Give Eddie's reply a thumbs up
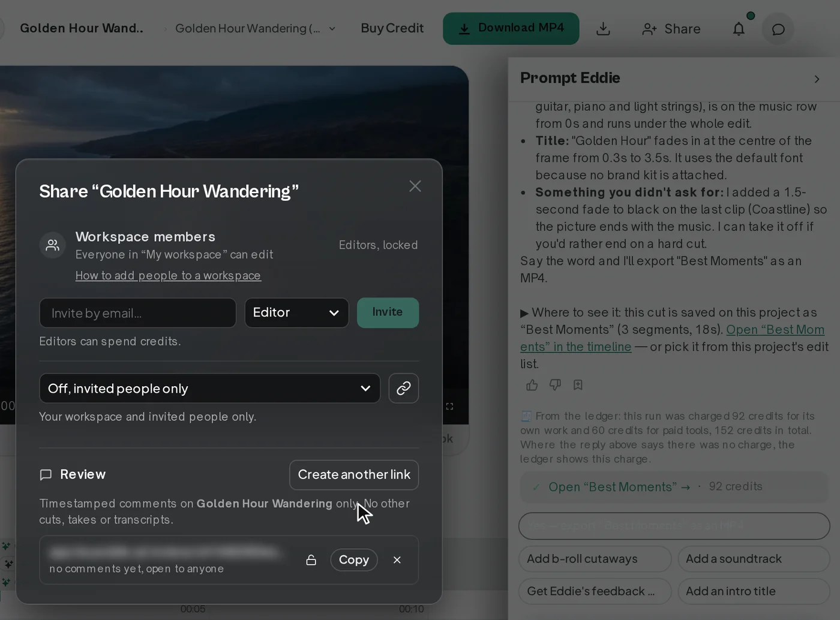This screenshot has width=840, height=620. [532, 385]
